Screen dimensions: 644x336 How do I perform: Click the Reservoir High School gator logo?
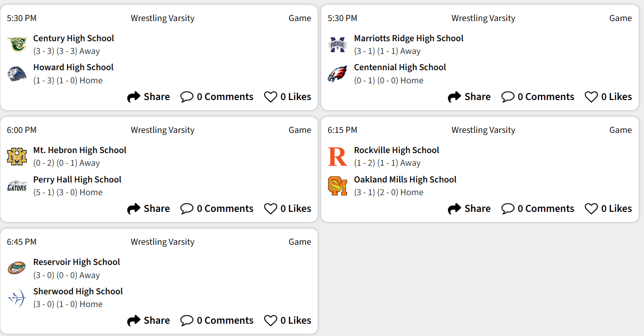(17, 268)
